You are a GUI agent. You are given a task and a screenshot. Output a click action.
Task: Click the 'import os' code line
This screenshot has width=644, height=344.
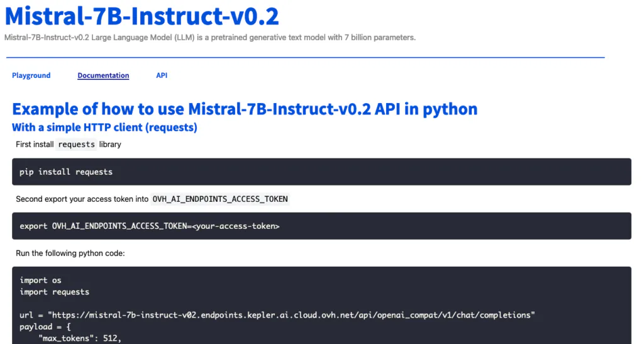point(40,280)
